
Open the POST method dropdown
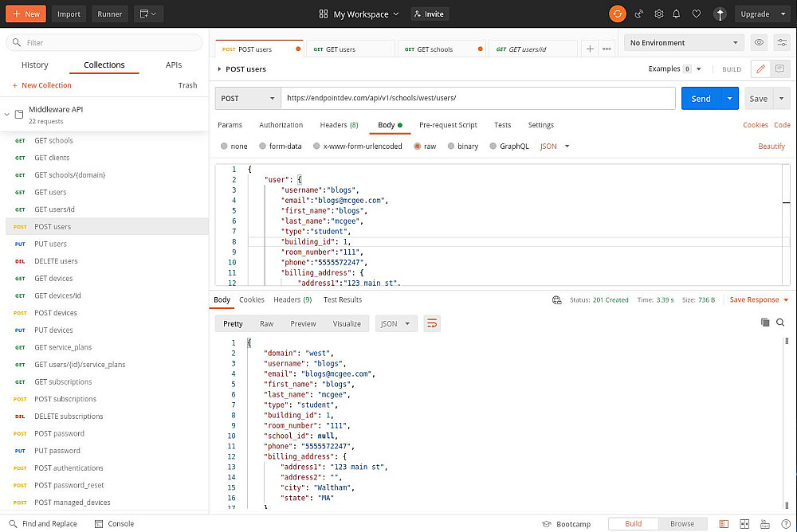248,99
